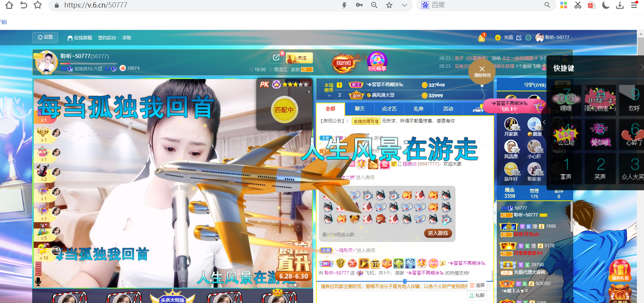Play the 欢呼 cheer shortcut
The image size is (644, 303).
tap(632, 100)
